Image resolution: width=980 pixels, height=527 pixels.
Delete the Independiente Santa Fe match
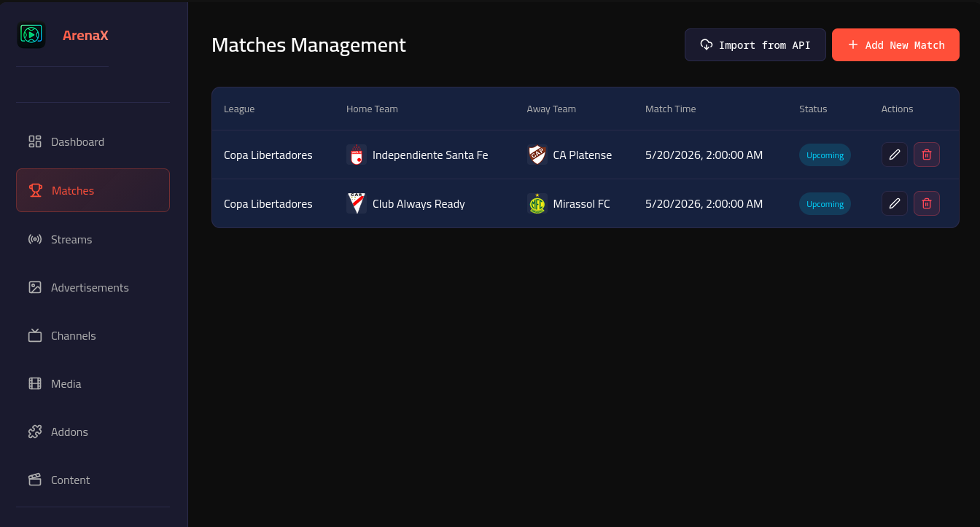click(927, 155)
